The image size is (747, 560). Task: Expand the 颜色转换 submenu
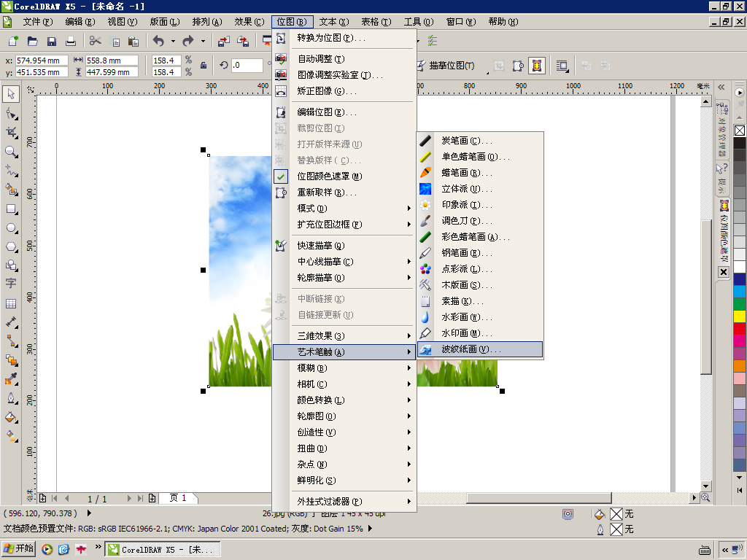[x=344, y=400]
